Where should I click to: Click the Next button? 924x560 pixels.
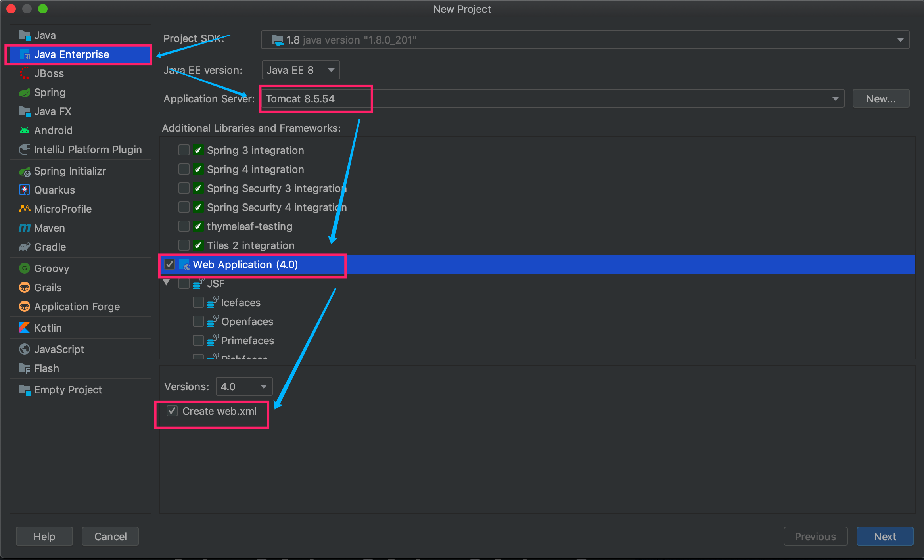pyautogui.click(x=885, y=537)
